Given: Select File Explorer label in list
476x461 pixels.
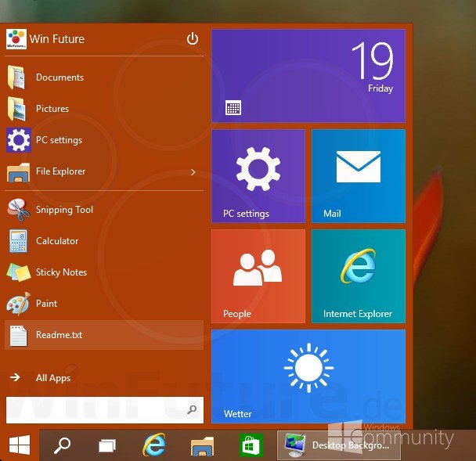Looking at the screenshot, I should pos(61,171).
